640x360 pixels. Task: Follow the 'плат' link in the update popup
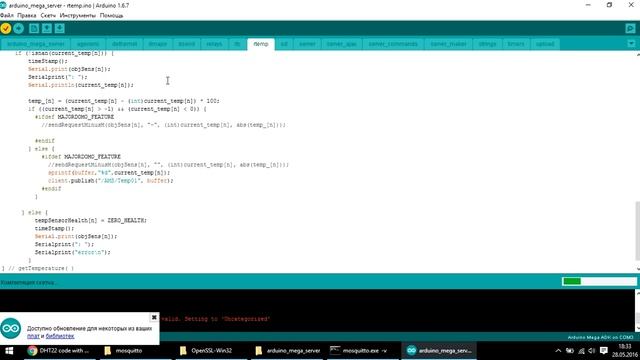coord(33,336)
